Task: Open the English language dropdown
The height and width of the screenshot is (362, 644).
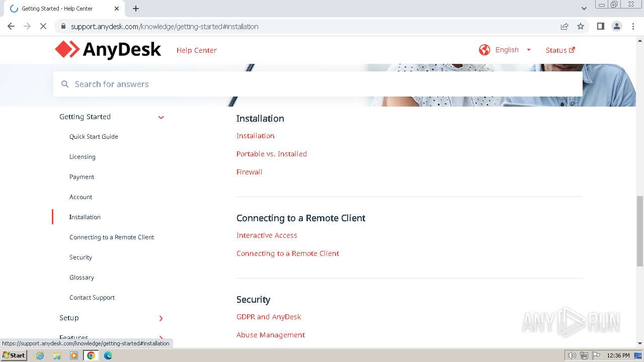Action: click(513, 50)
